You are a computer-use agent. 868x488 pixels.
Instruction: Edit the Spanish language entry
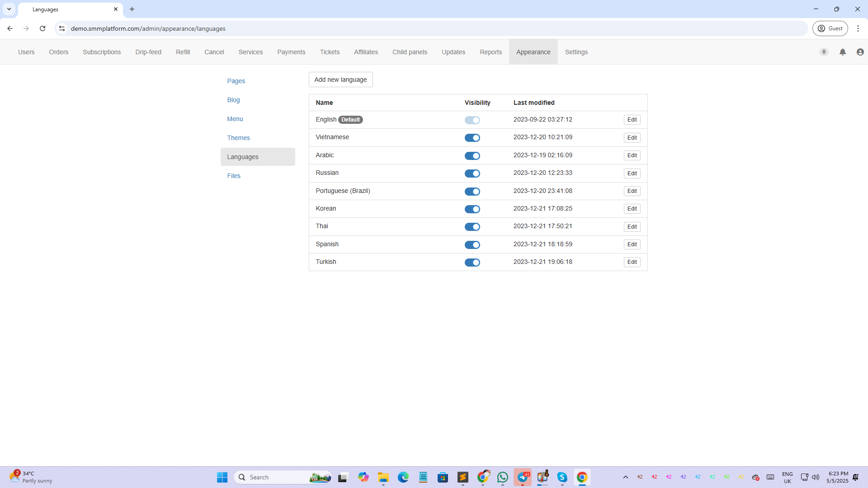tap(632, 244)
